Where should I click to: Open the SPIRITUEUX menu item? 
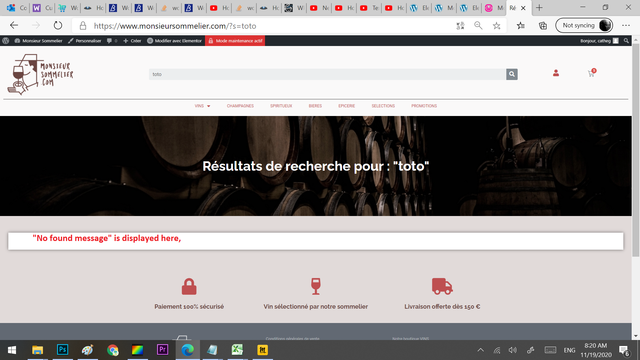281,106
